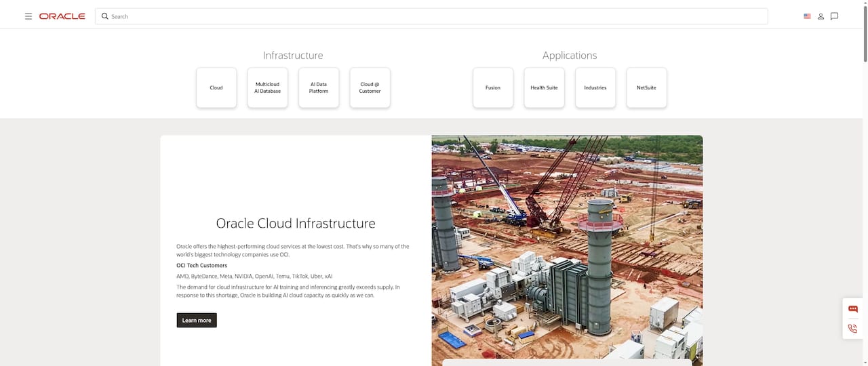Click the Applications section heading
The image size is (868, 366).
coord(570,56)
